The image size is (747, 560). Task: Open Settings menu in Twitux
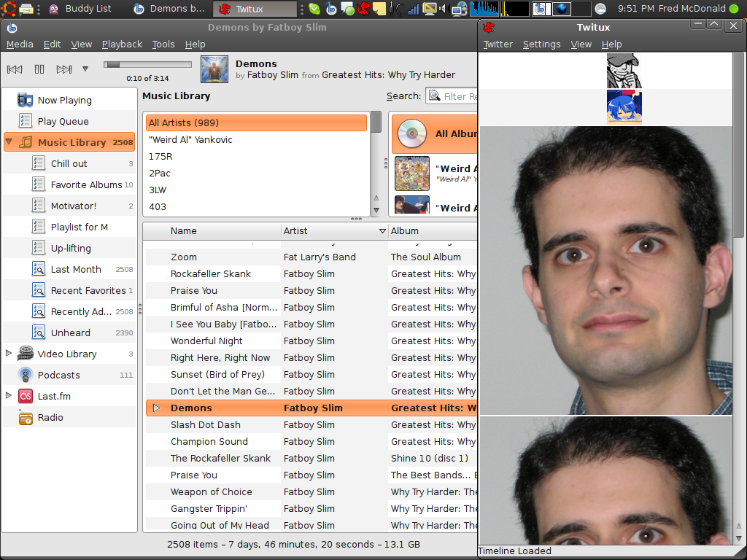pos(542,44)
